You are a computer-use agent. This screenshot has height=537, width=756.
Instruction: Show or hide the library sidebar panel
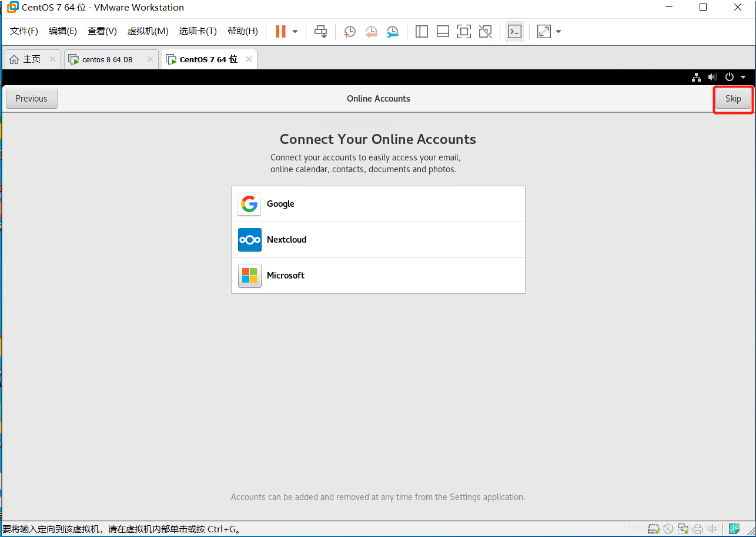tap(422, 31)
